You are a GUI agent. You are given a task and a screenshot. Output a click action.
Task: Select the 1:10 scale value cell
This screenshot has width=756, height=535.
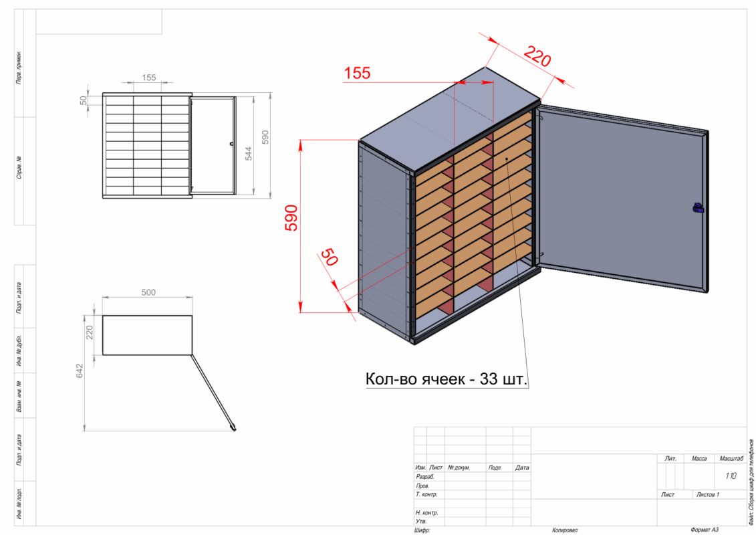pyautogui.click(x=730, y=476)
